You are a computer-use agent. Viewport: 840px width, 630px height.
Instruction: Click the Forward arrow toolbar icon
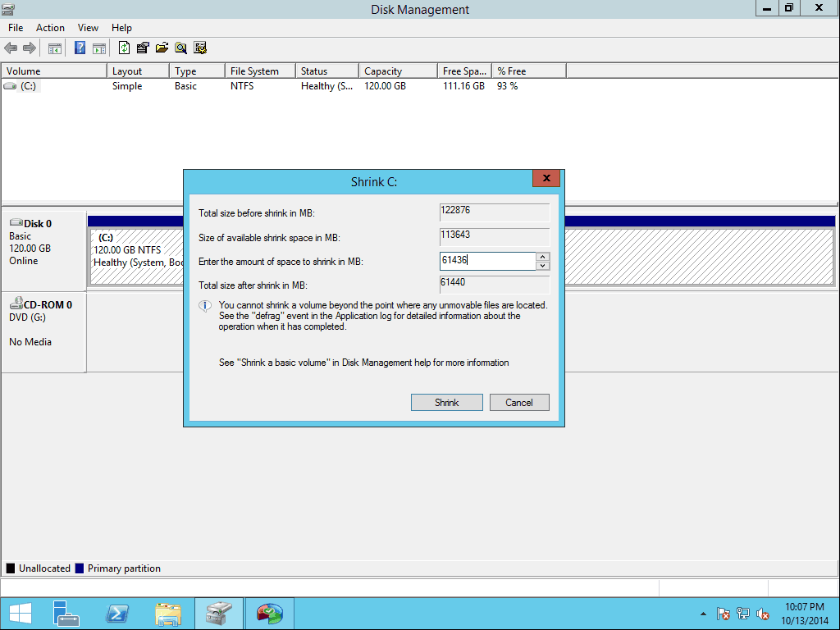click(x=30, y=48)
